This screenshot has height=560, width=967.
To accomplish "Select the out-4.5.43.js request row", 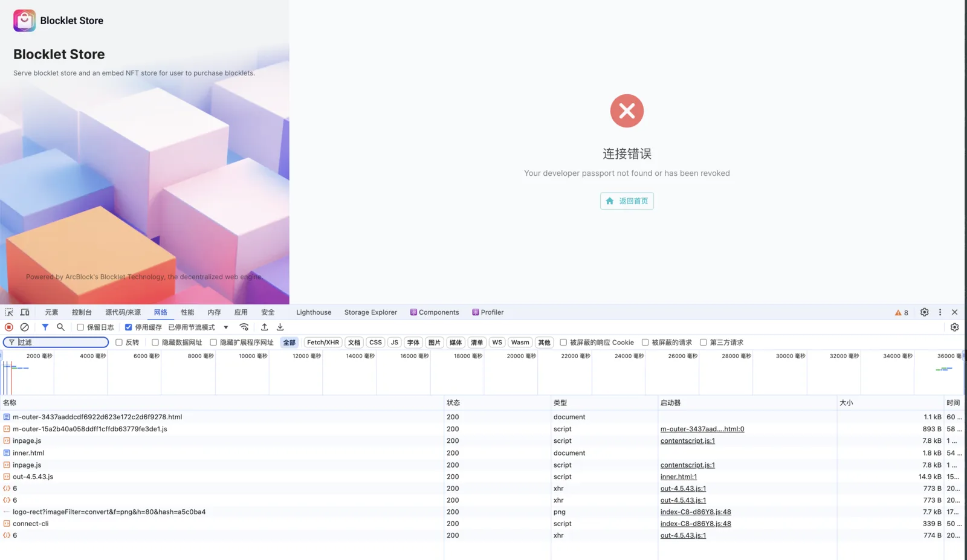I will [x=482, y=477].
